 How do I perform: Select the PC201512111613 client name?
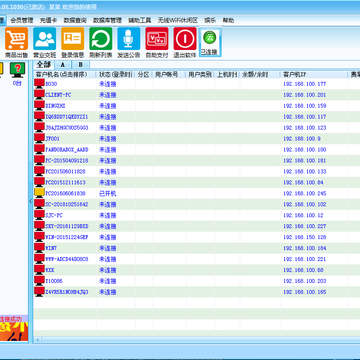(x=65, y=183)
